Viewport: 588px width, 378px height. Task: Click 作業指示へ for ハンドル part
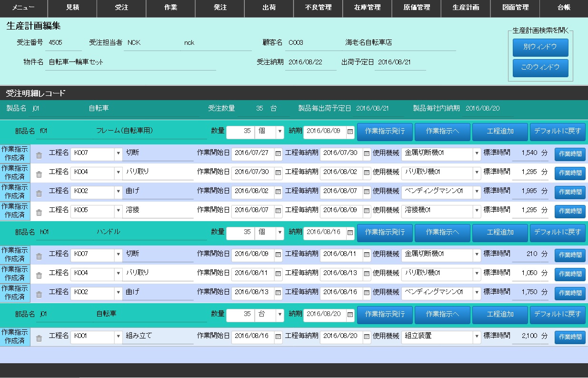click(442, 233)
